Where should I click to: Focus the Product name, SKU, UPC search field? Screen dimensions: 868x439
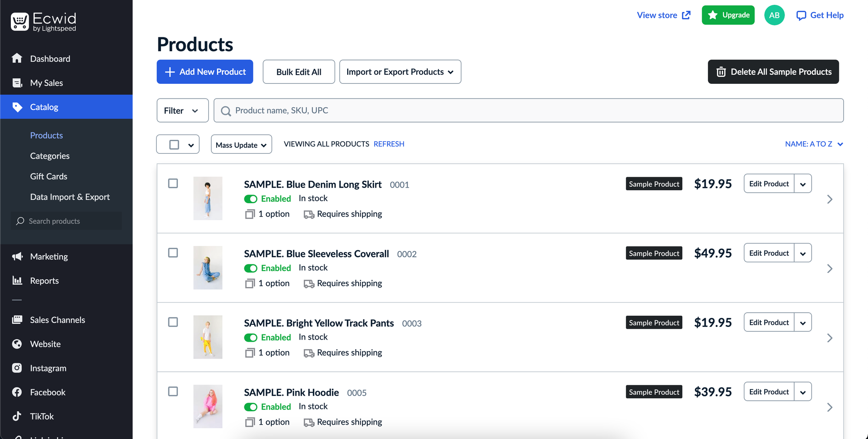[529, 111]
